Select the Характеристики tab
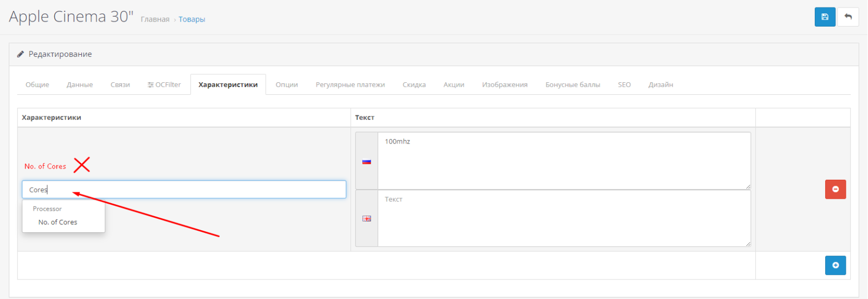Screen dimensions: 868x299 pyautogui.click(x=228, y=84)
